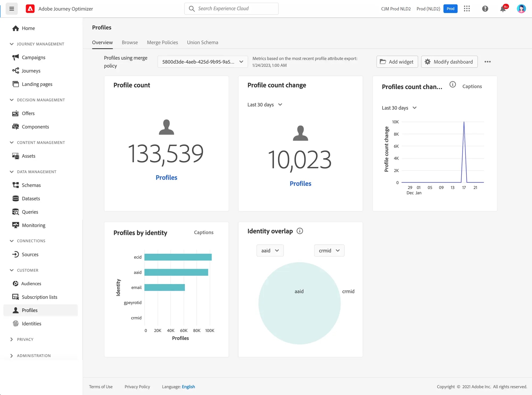
Task: Open the merge policy dropdown
Action: [203, 62]
